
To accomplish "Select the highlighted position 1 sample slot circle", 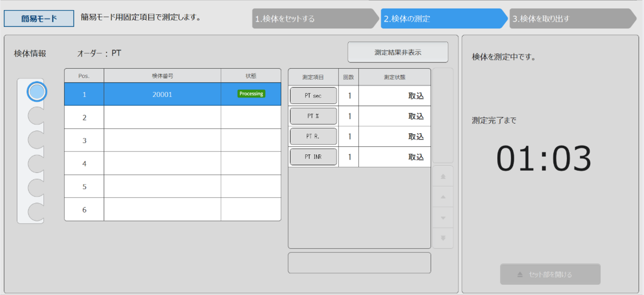I will (x=37, y=92).
